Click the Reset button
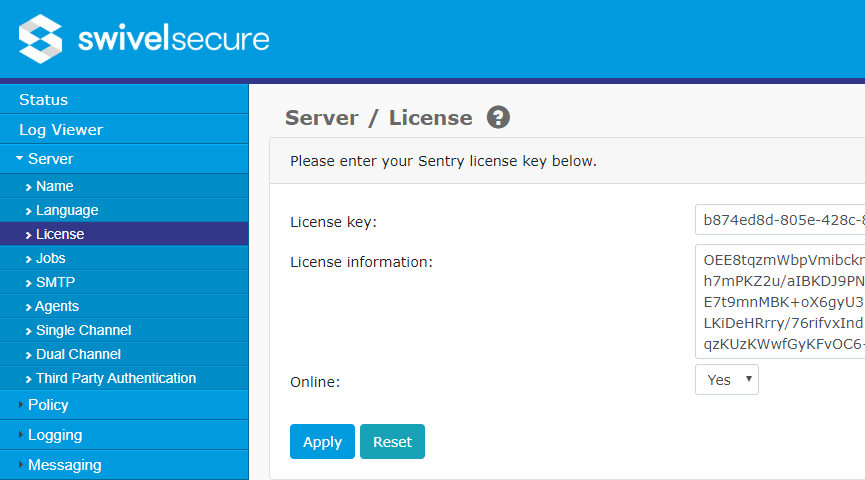 392,441
